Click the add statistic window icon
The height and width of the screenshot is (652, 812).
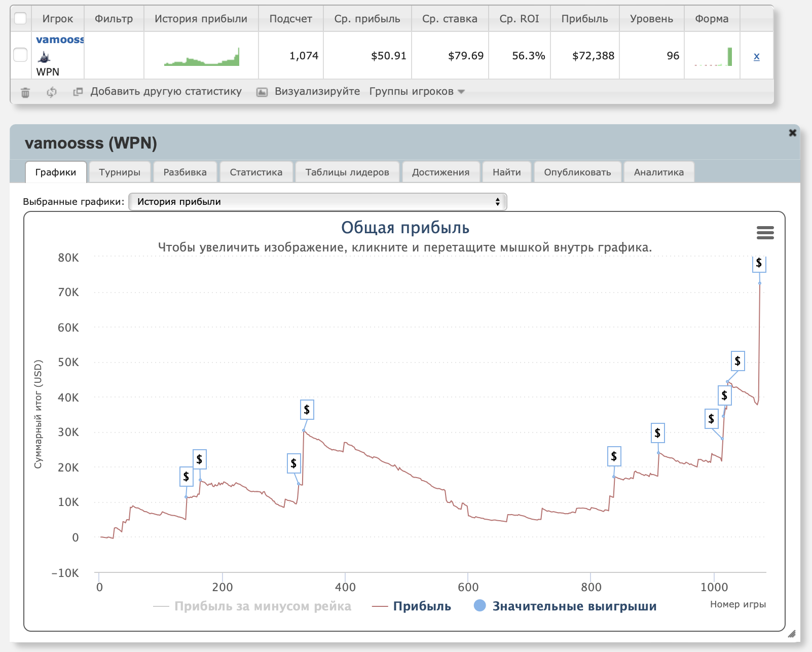click(78, 92)
